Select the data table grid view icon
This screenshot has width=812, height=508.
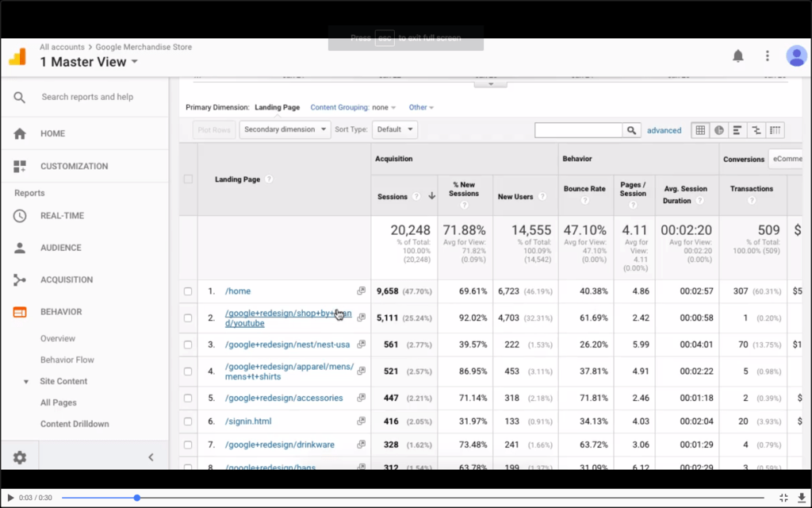pos(699,130)
